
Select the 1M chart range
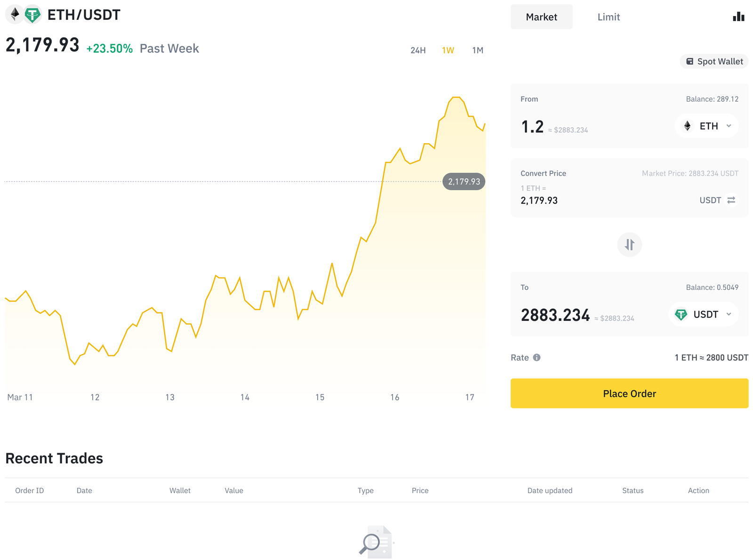pyautogui.click(x=478, y=50)
